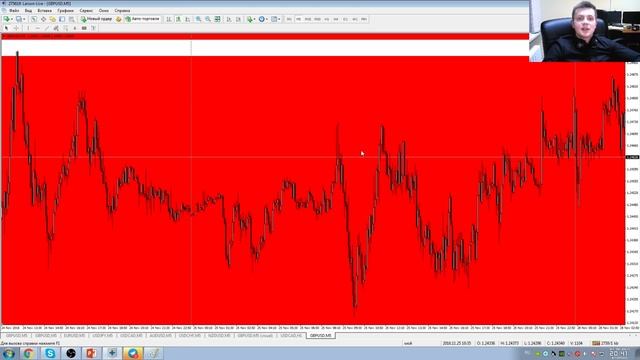Select the H1 timeframe button
The image size is (640, 360).
click(x=327, y=19)
